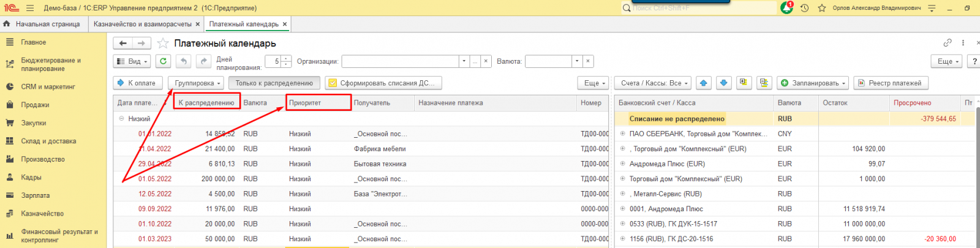980x248 pixels.
Task: Open the Вид dropdown
Action: (132, 61)
